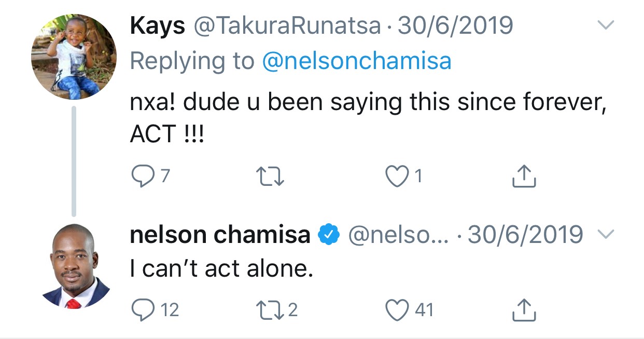This screenshot has height=339, width=644.
Task: Reply to nelson chamisa's tweet
Action: coord(141,310)
